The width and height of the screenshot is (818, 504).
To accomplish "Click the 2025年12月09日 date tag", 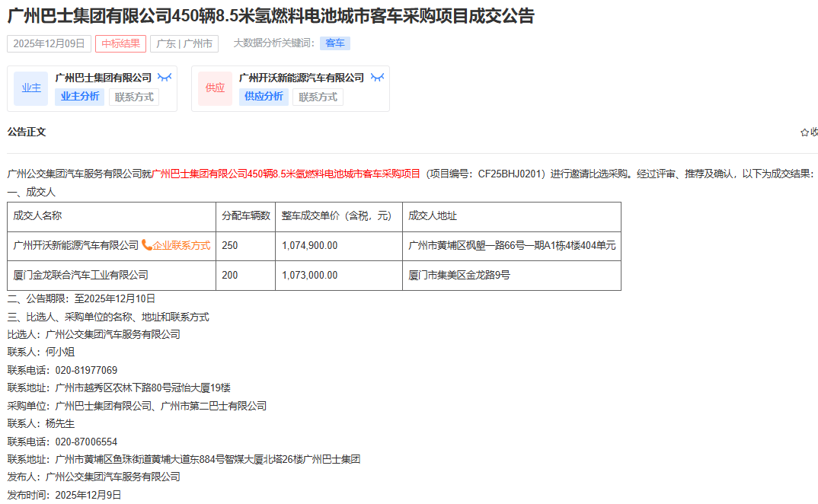I will pos(49,43).
